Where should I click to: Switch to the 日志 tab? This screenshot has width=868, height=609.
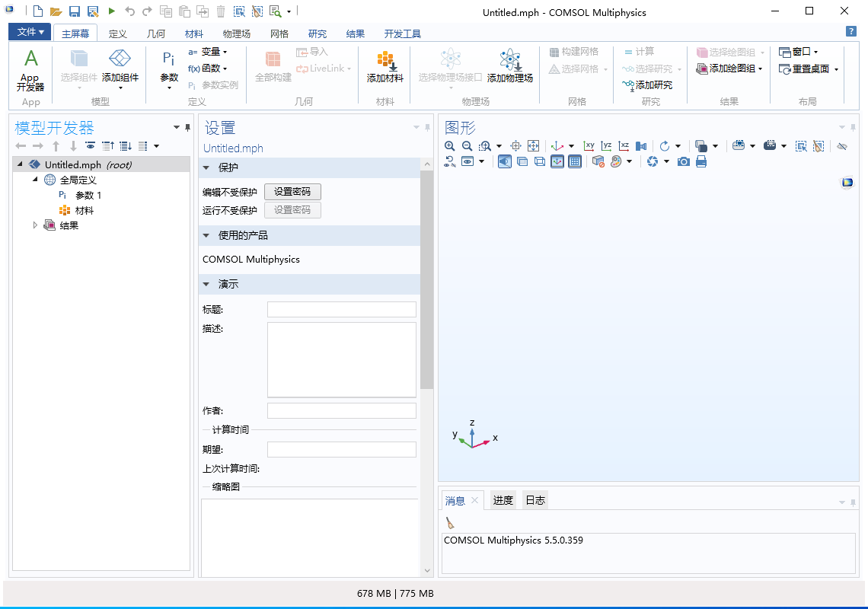[535, 500]
